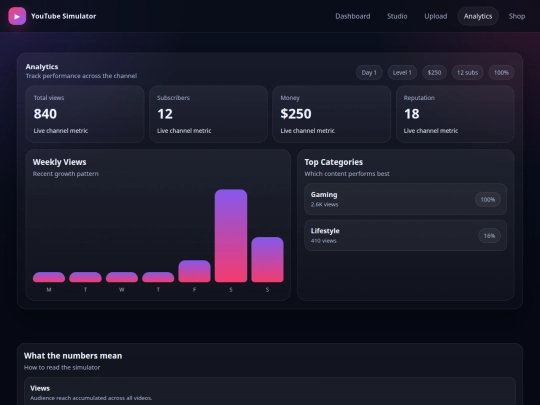Click the 100% badge on Gaming row
Screen dimensions: 540x405
(487, 199)
